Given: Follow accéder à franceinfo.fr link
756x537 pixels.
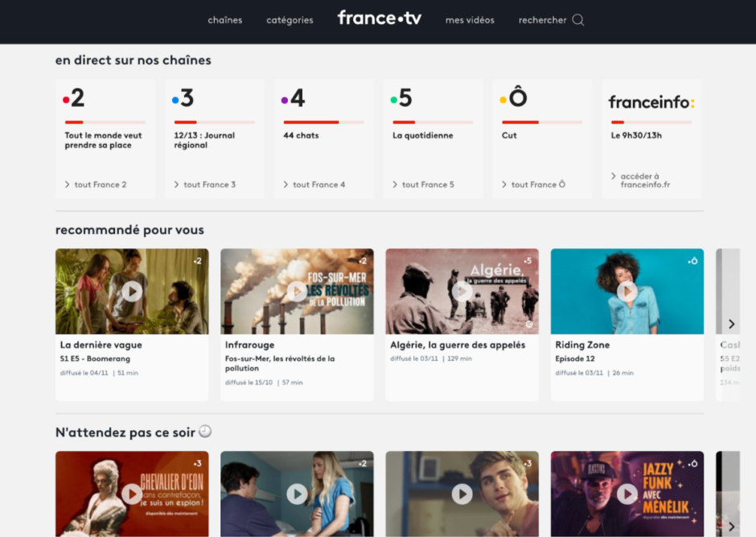Looking at the screenshot, I should tap(641, 180).
